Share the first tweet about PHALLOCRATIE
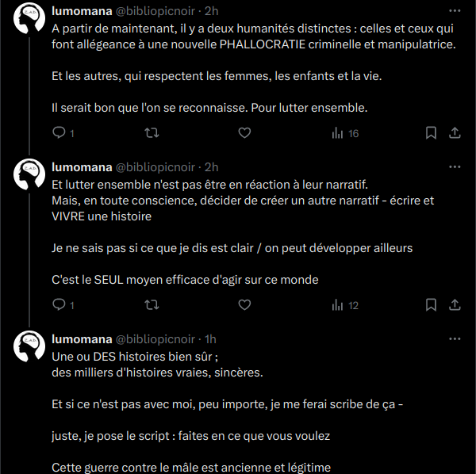Viewport: 476px width, 474px height. (x=455, y=133)
